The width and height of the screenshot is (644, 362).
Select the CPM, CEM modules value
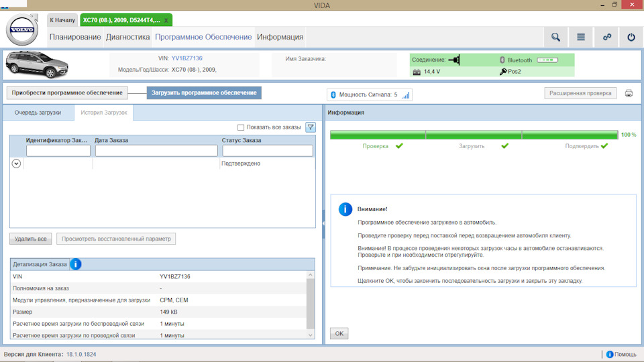(174, 300)
